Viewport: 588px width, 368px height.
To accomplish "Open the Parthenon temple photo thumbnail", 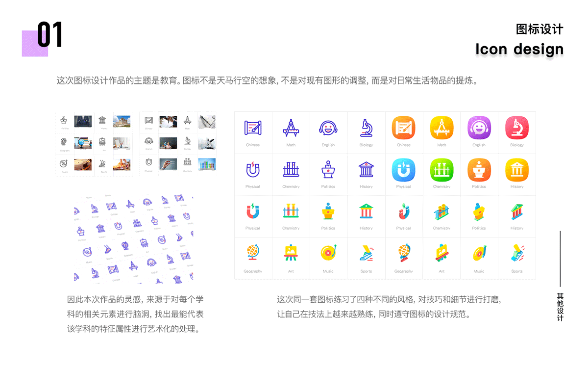I will point(122,121).
